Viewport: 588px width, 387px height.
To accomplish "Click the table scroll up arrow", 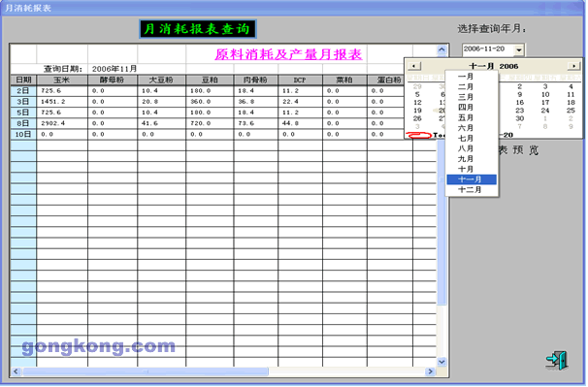I will pyautogui.click(x=441, y=49).
